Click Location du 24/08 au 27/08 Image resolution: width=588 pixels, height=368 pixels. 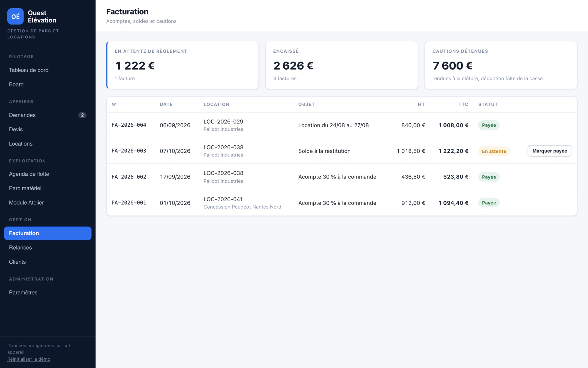pos(334,125)
